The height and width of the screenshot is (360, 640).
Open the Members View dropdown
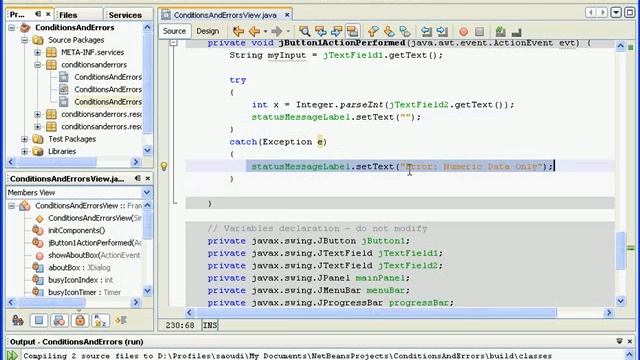coord(147,192)
